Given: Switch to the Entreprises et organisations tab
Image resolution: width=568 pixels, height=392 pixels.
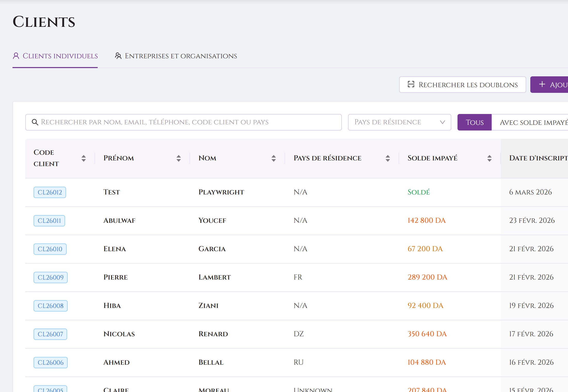Looking at the screenshot, I should pos(181,56).
